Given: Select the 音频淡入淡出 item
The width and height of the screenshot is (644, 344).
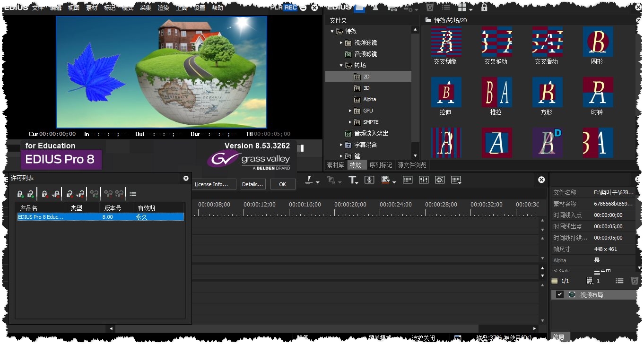Looking at the screenshot, I should (x=371, y=133).
